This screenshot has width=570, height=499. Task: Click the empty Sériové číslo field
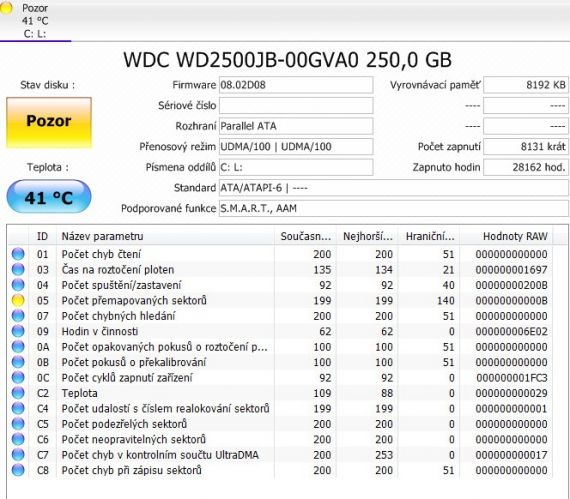pyautogui.click(x=296, y=106)
